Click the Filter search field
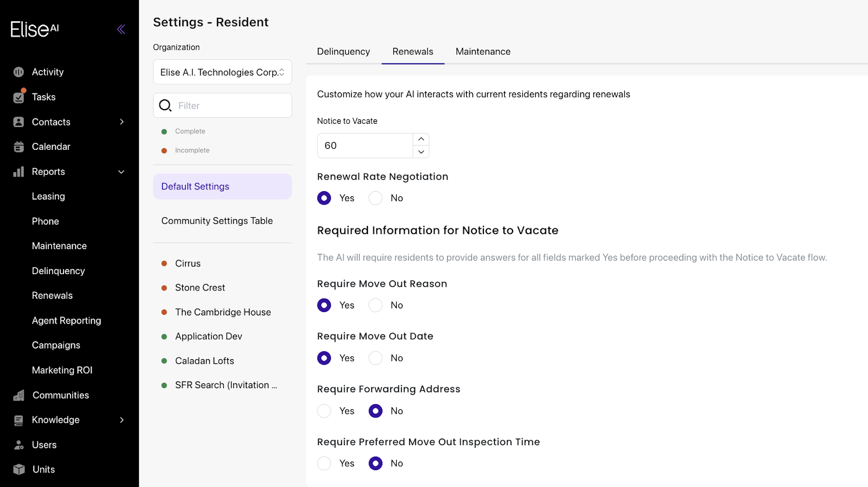This screenshot has width=868, height=487. (222, 105)
